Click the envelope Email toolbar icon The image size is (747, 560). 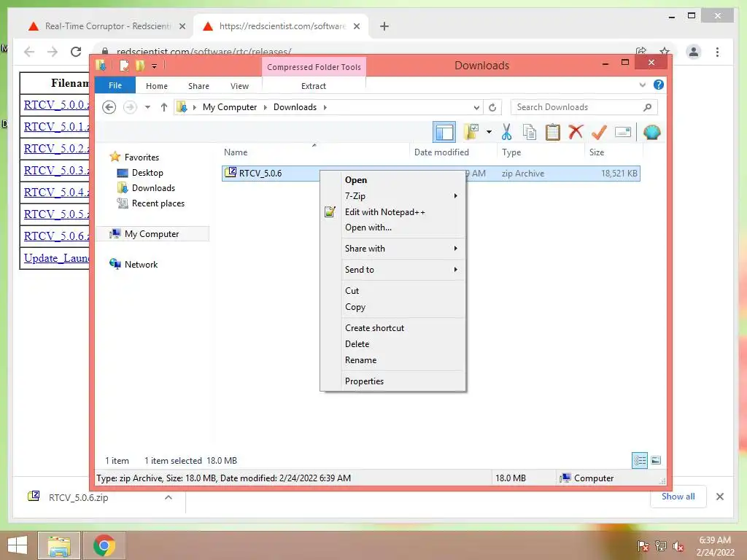coord(623,132)
